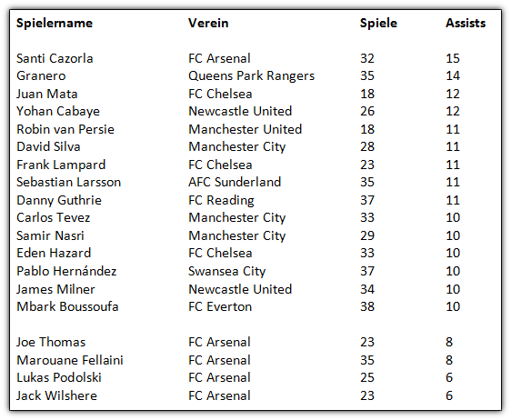Click the Queens Park Rangers club entry
511x420 pixels.
(x=251, y=75)
